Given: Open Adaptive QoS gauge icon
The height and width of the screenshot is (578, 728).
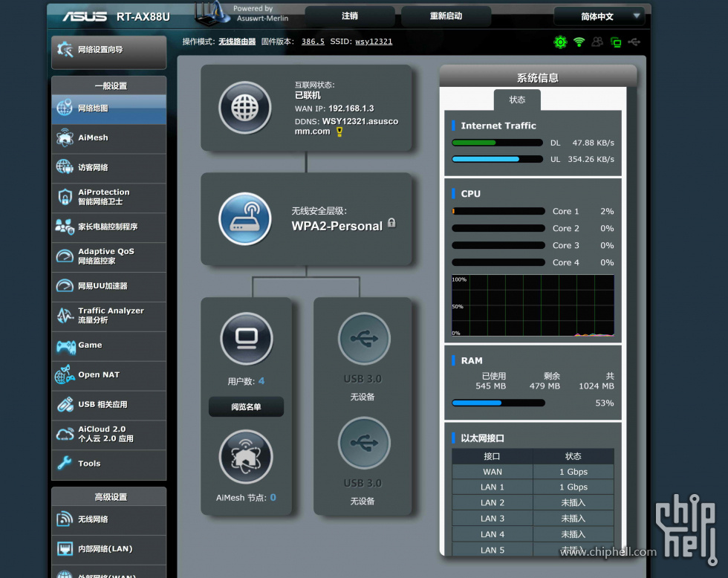Looking at the screenshot, I should (x=65, y=256).
